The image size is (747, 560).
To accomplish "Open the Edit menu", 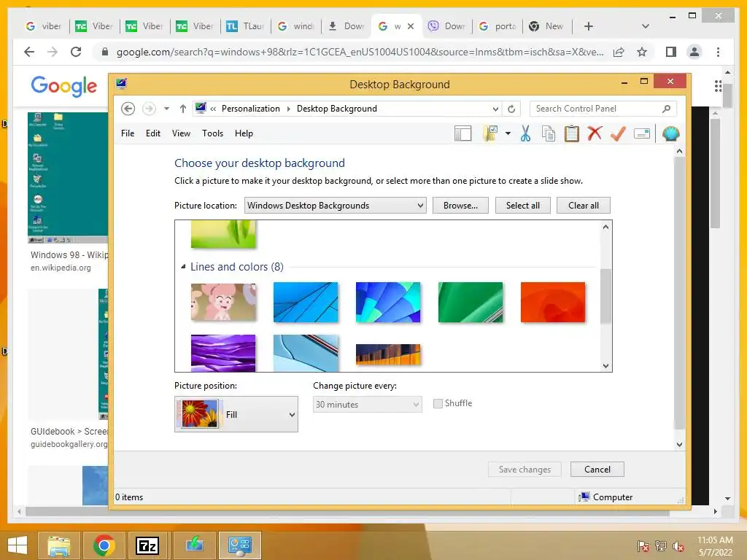I will click(153, 133).
